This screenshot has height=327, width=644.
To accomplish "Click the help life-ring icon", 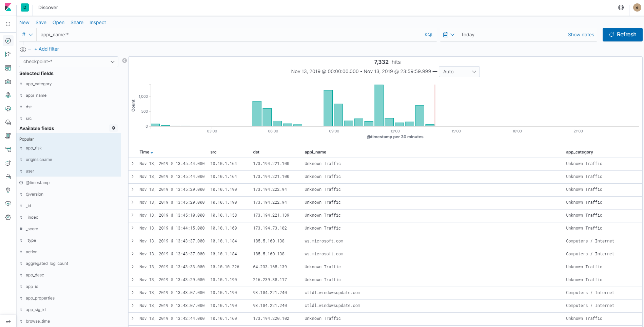I will [621, 7].
